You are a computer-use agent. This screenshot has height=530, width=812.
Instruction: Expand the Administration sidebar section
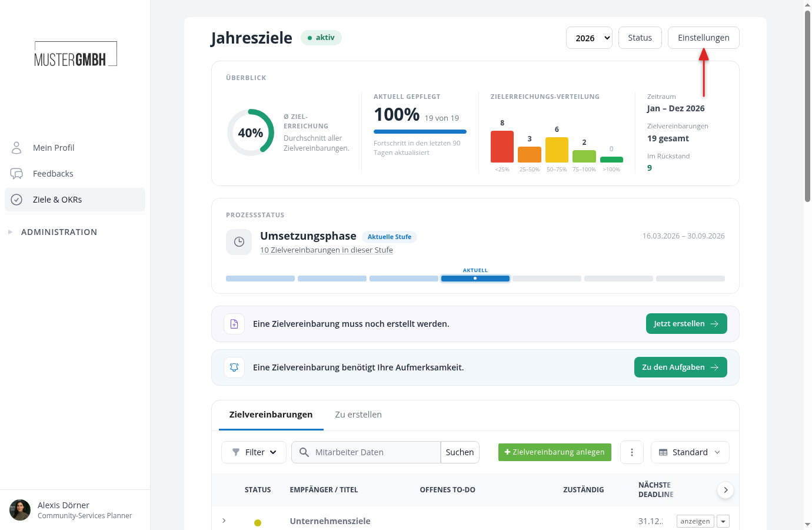[x=59, y=232]
